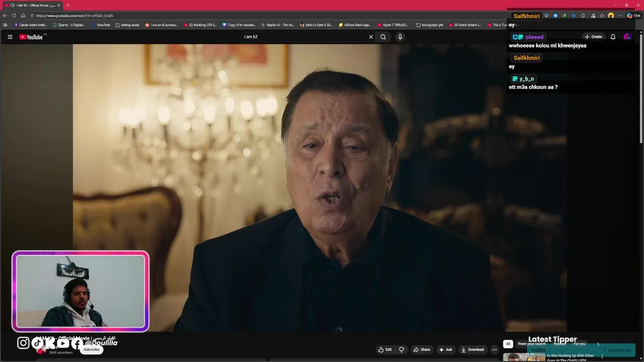Select the 'From your search' chip
Viewport: 644px width, 362px height.
pyautogui.click(x=532, y=344)
